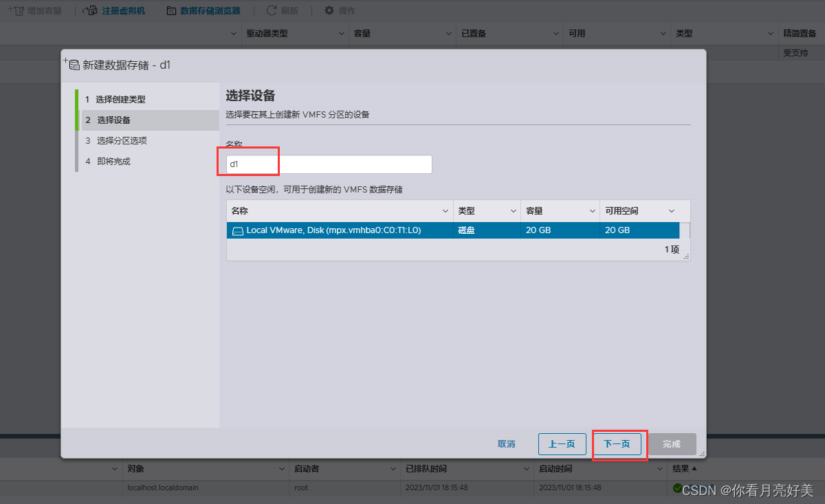
Task: Click the 完成 finish button
Action: (x=672, y=444)
